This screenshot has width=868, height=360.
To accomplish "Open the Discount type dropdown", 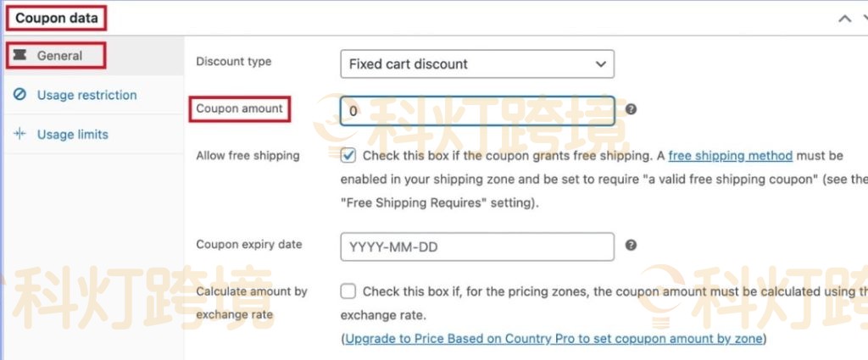I will point(476,64).
